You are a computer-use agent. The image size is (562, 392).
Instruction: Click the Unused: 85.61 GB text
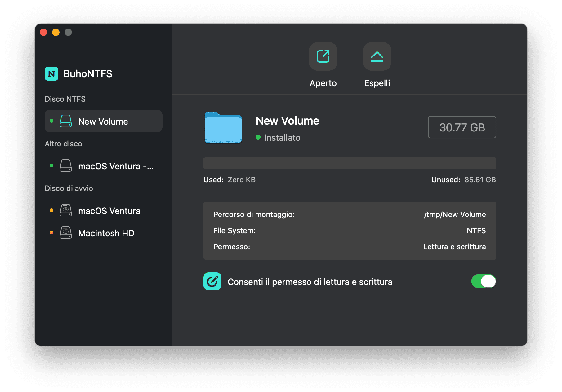(464, 180)
